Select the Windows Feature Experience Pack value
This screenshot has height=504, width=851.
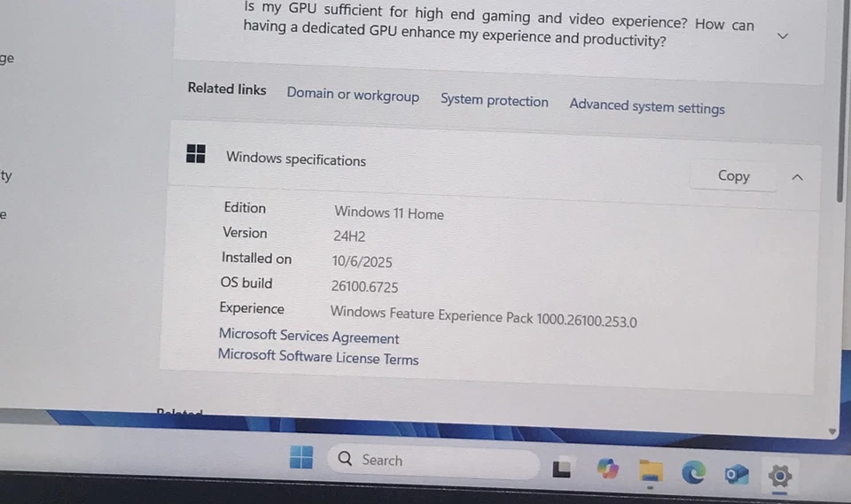[483, 316]
